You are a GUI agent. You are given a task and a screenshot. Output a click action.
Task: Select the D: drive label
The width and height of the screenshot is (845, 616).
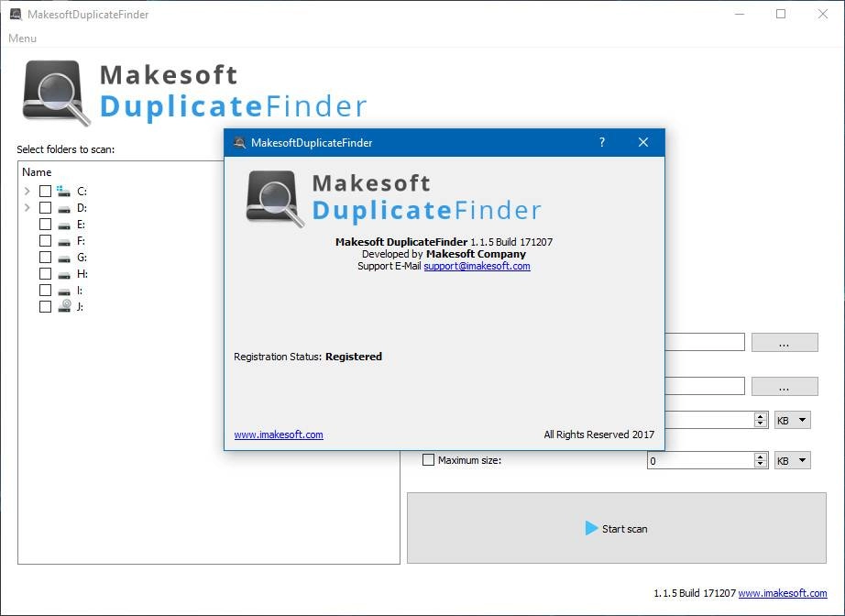(x=82, y=207)
